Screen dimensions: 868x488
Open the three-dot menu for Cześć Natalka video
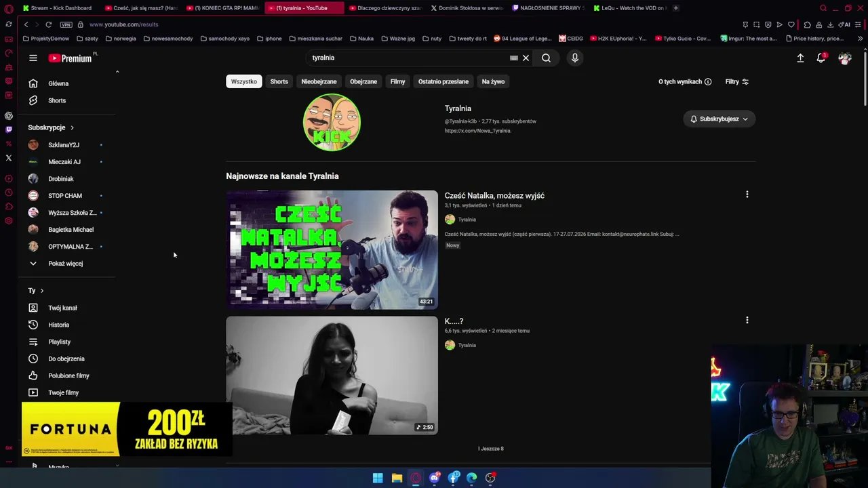coord(747,195)
